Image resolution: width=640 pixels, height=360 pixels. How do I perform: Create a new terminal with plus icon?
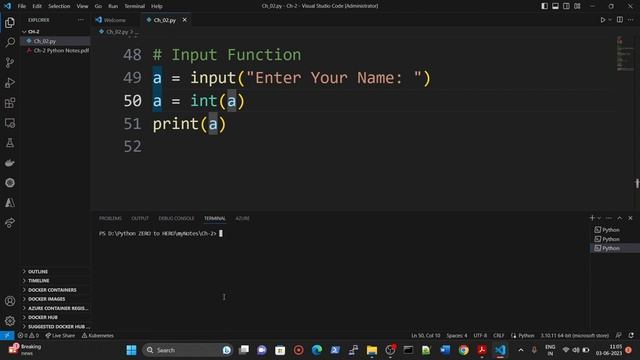tap(592, 218)
